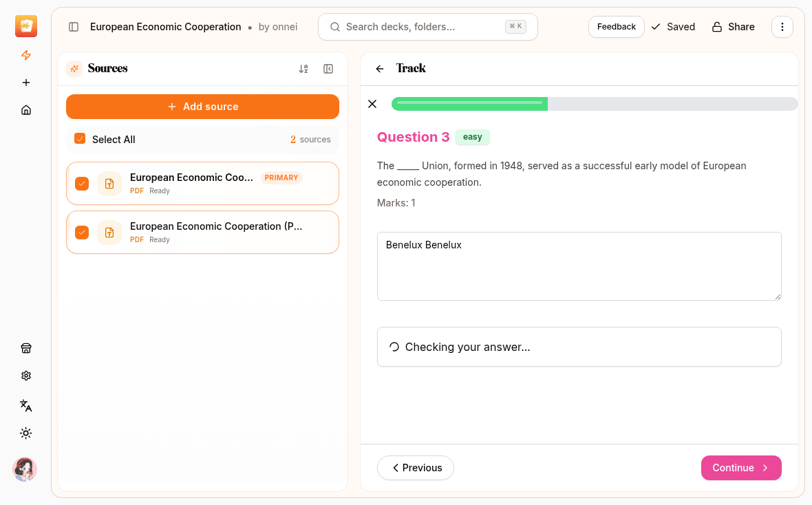812x505 pixels.
Task: Toggle the sidebar panel icon near title
Action: (x=74, y=27)
